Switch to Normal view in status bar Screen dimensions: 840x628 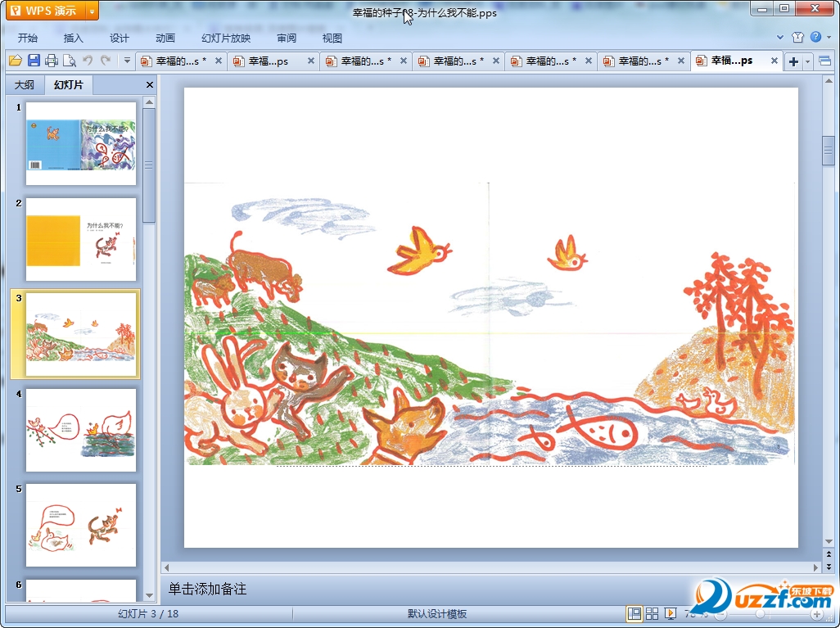pos(635,613)
